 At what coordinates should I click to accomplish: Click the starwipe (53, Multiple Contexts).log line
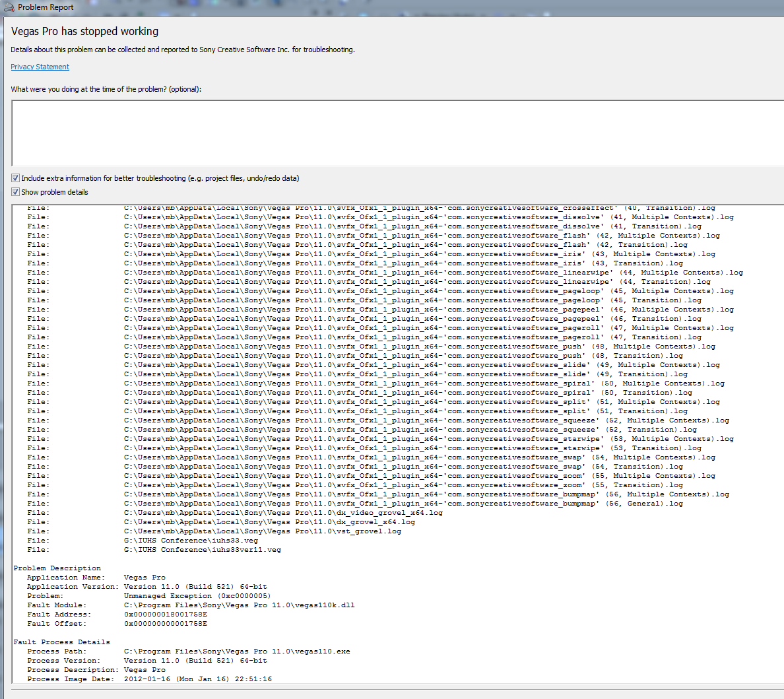coord(381,439)
